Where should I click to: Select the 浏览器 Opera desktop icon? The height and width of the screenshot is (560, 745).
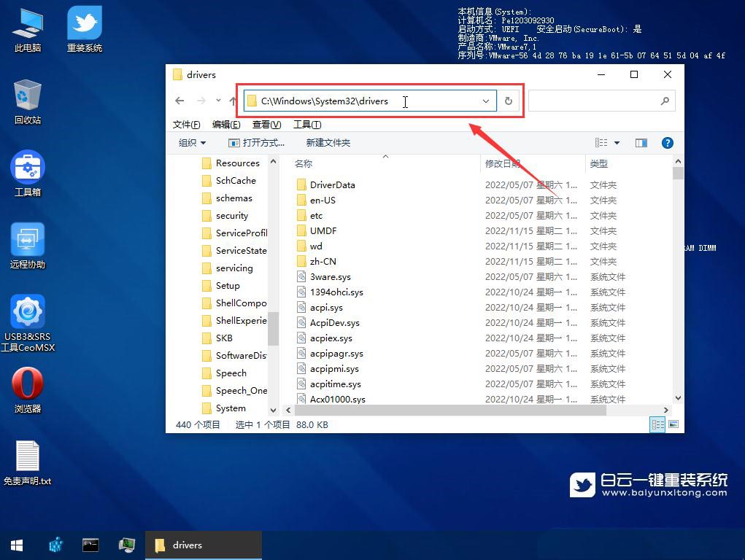(28, 390)
